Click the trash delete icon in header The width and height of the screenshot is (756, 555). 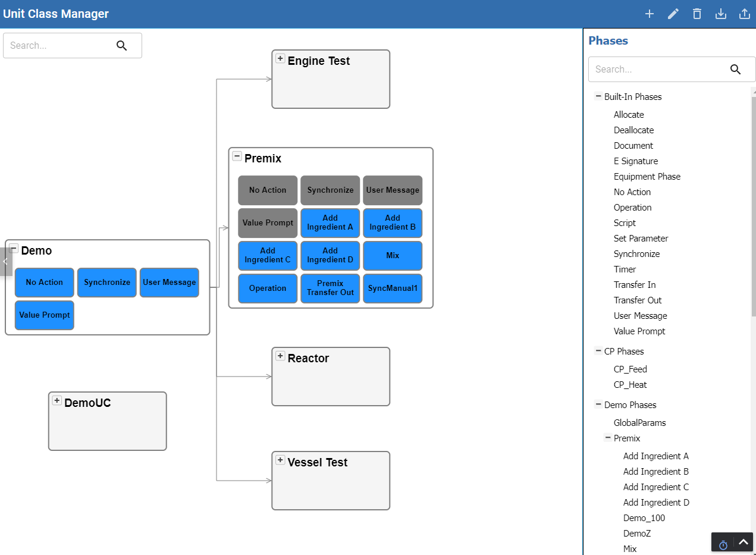(x=697, y=14)
